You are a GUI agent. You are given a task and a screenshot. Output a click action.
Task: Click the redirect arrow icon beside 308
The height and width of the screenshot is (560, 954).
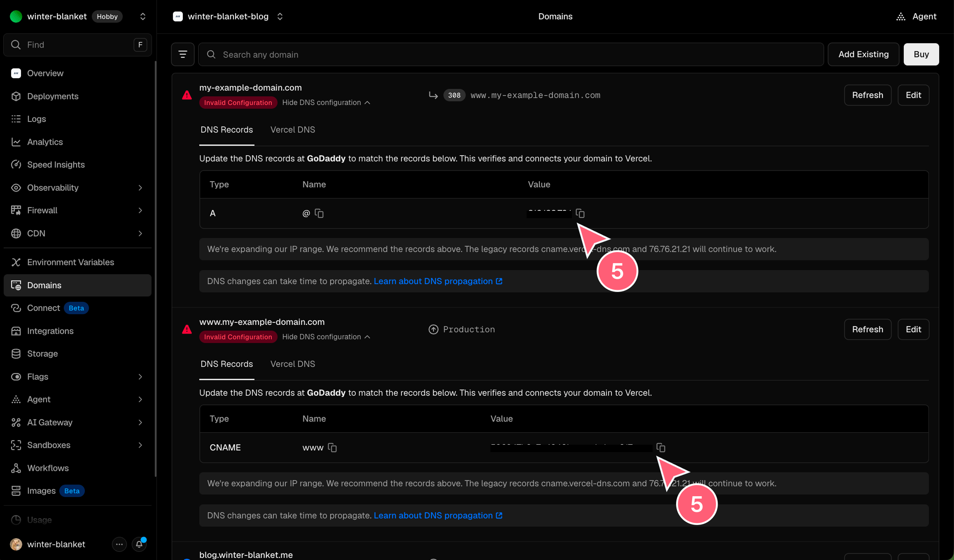tap(434, 95)
